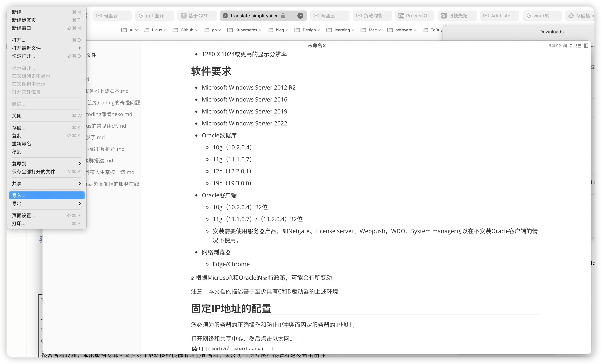Choose 新建标签页 from the menu
The image size is (601, 364).
tap(24, 20)
